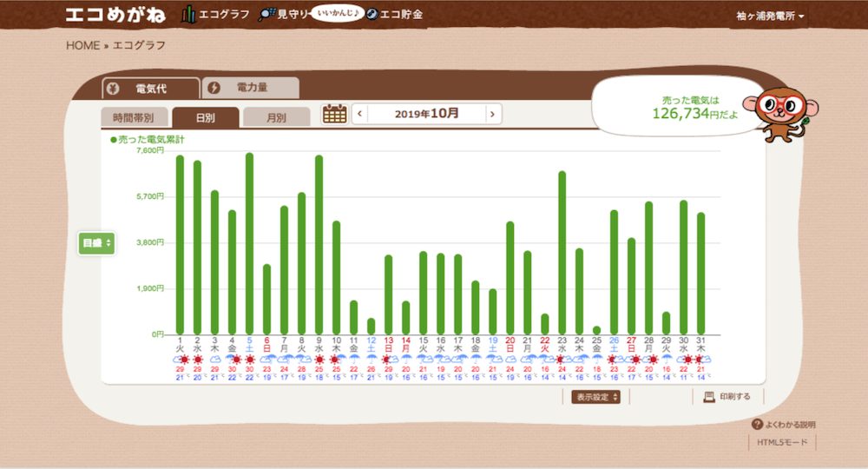This screenshot has width=868, height=469.
Task: Click the HTML5モード link
Action: [783, 443]
